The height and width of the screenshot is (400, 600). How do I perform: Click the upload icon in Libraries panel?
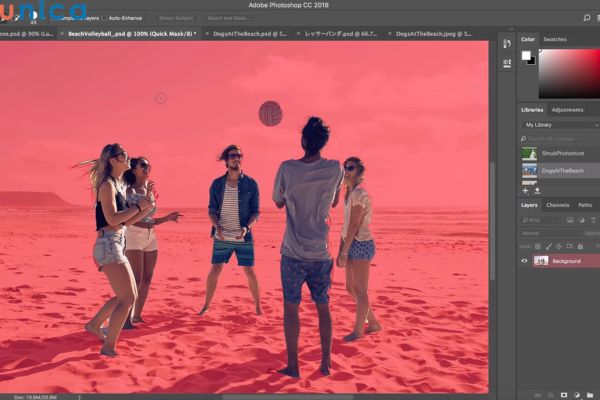(537, 190)
